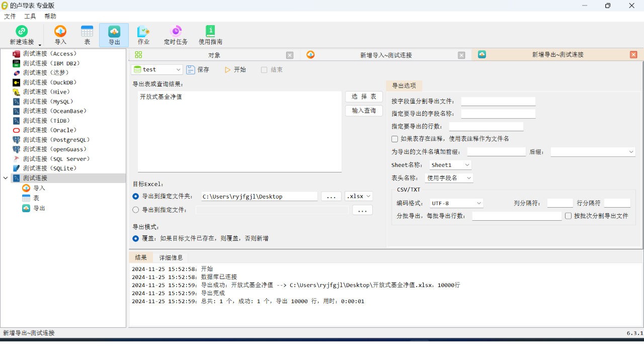Enable 如果表存在注释 checkbox
This screenshot has width=644, height=362.
[395, 139]
